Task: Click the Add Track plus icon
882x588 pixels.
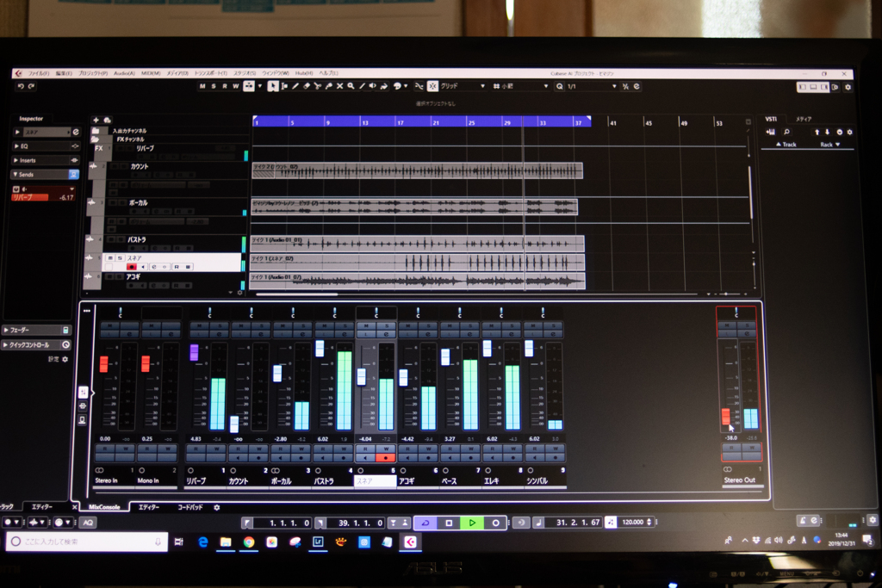Action: click(x=96, y=120)
